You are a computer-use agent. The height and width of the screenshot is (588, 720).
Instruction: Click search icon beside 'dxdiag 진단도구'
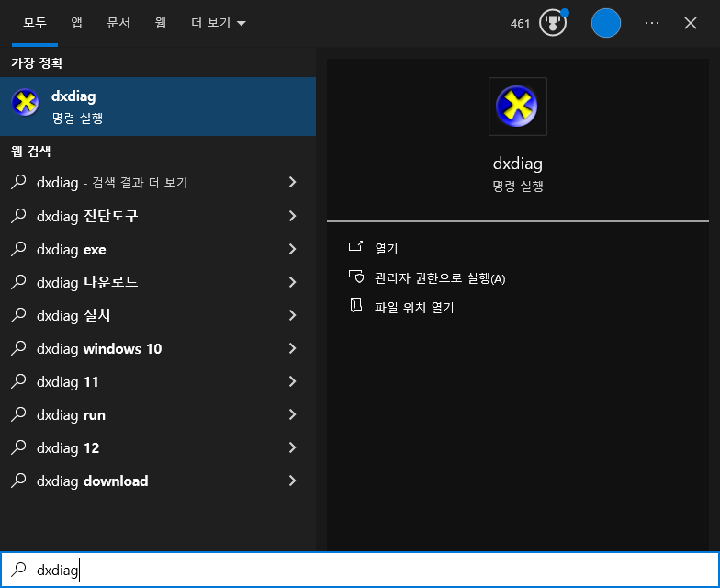tap(18, 215)
